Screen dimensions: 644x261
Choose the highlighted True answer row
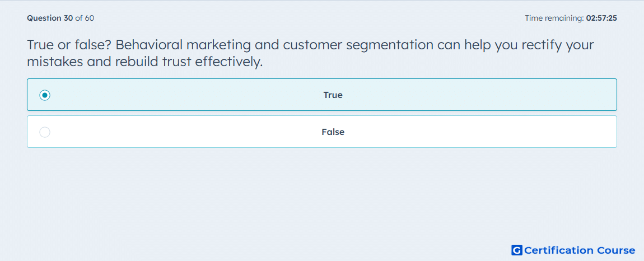pos(322,95)
